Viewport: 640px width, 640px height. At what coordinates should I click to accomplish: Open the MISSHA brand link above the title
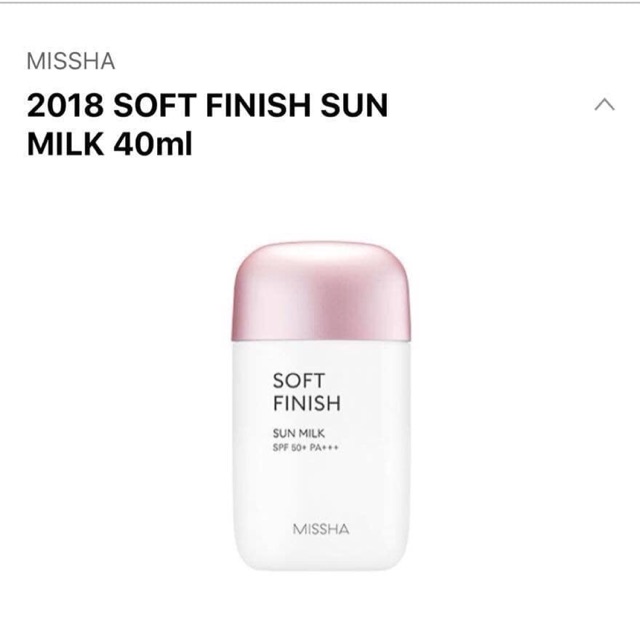click(x=71, y=61)
